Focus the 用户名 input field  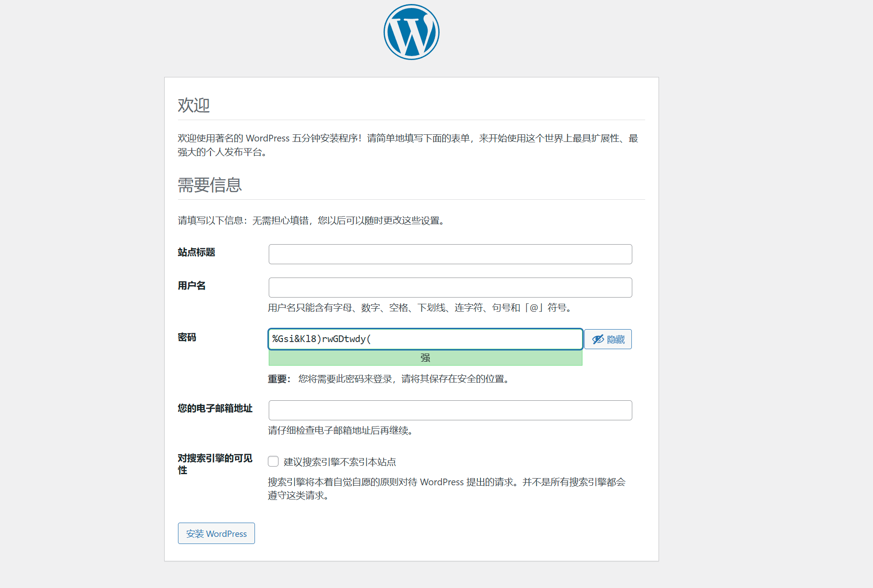[x=450, y=287]
